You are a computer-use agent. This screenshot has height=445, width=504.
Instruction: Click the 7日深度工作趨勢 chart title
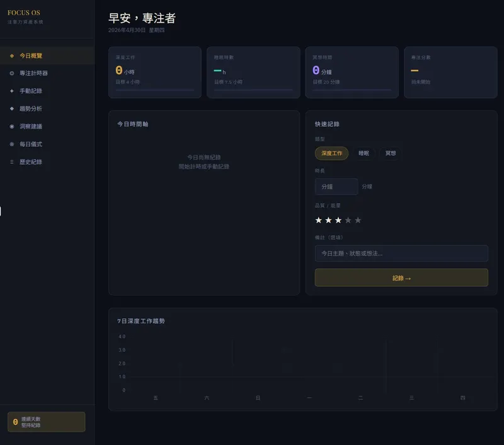coord(141,321)
